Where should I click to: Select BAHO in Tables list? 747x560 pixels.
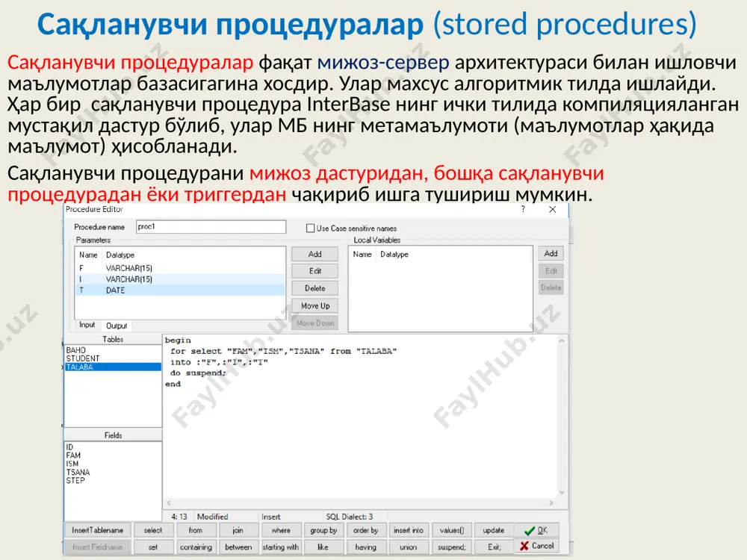click(113, 350)
